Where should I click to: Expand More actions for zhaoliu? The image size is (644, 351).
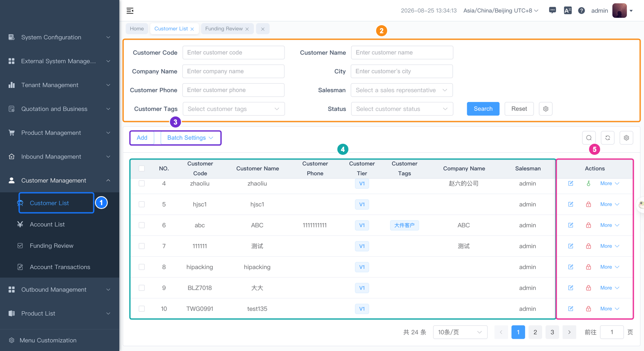(610, 183)
